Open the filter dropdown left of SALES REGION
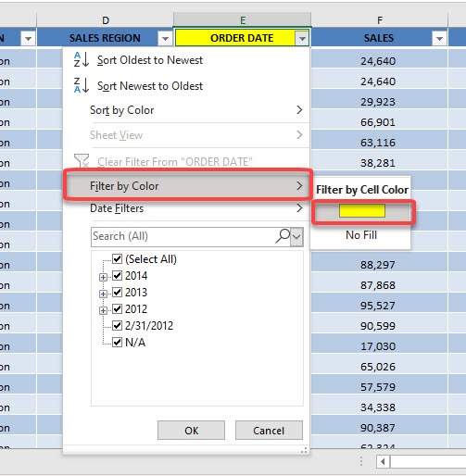Image resolution: width=466 pixels, height=476 pixels. coord(28,39)
